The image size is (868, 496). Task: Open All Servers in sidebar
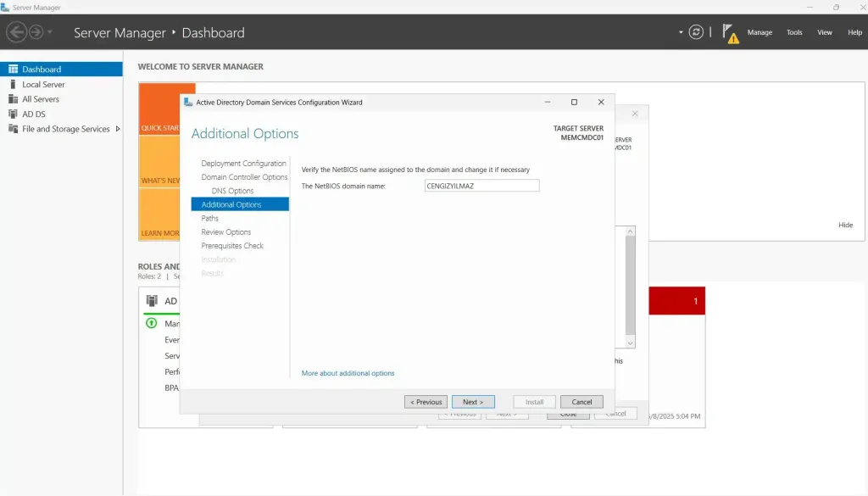41,99
